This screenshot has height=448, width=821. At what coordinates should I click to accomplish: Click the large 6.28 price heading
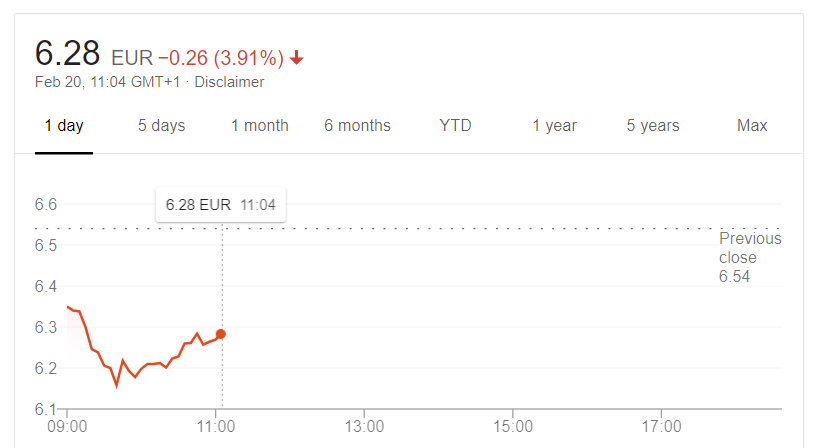coord(68,53)
